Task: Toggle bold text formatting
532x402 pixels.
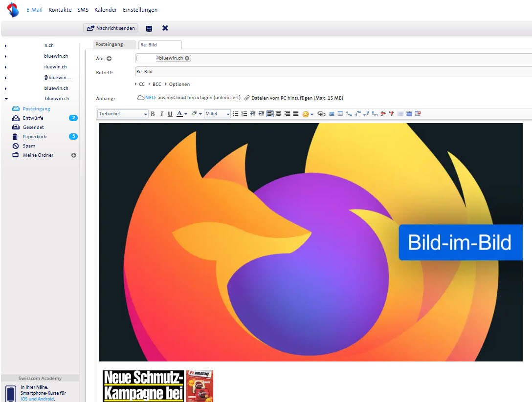Action: point(153,114)
